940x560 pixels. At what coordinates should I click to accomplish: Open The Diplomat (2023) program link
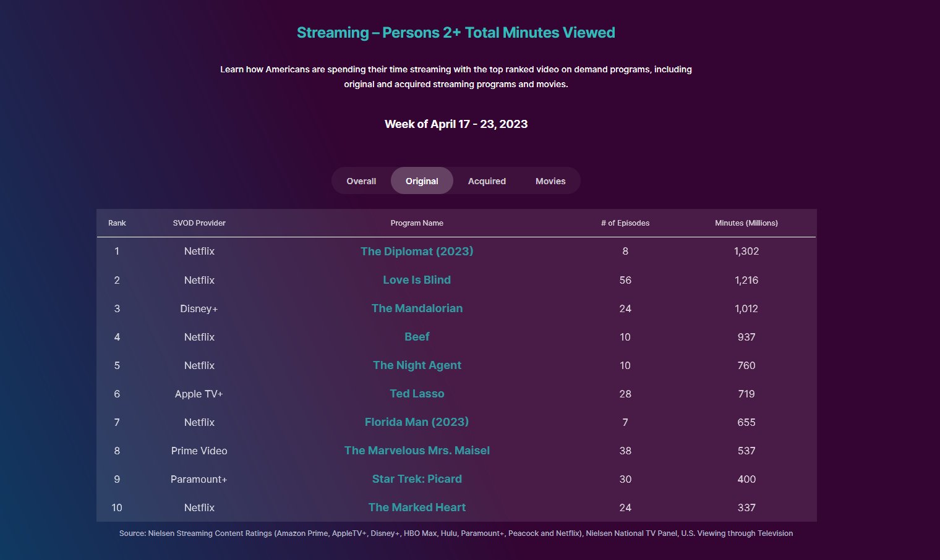pyautogui.click(x=417, y=252)
